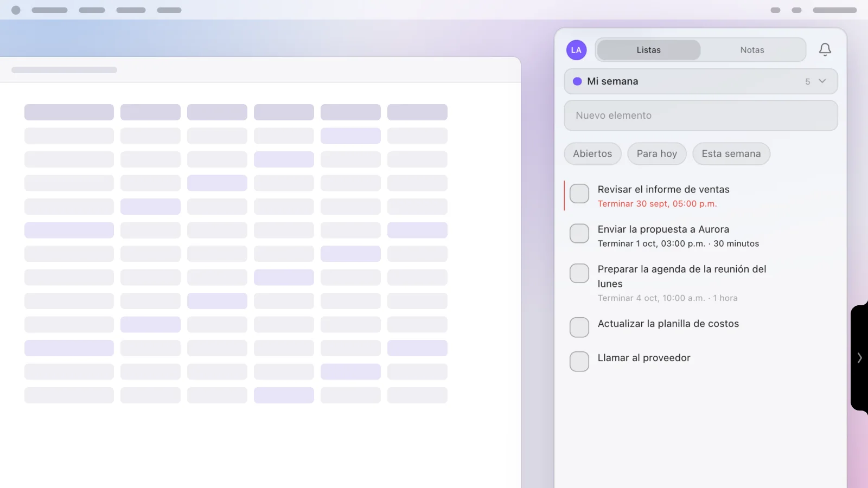Select the Terminar 1 oct due line
868x488 pixels.
[x=678, y=244]
